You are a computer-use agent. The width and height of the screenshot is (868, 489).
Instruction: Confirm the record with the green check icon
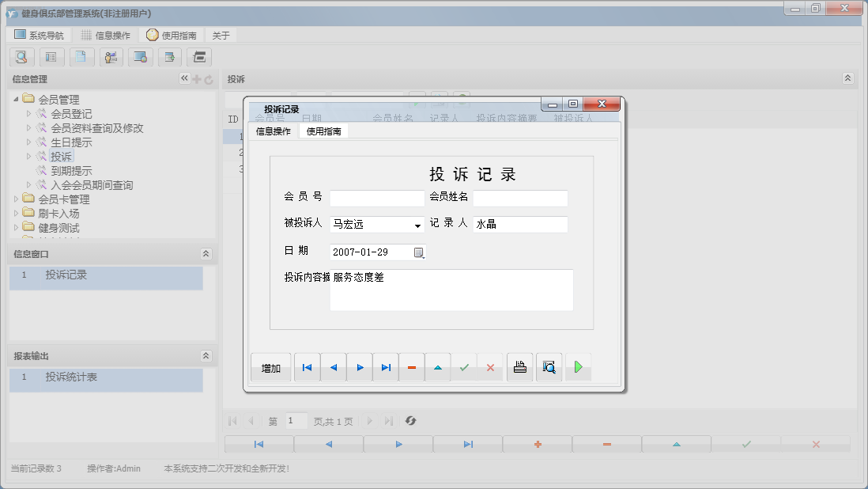[x=464, y=367]
